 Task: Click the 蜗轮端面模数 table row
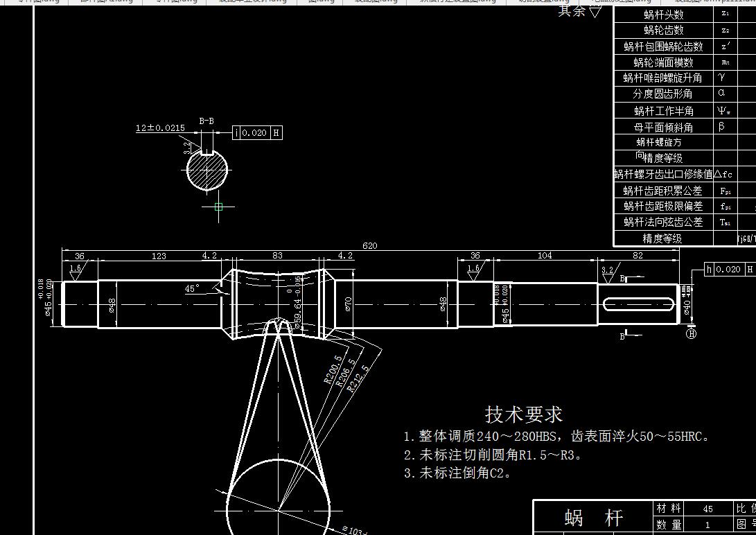click(x=685, y=62)
